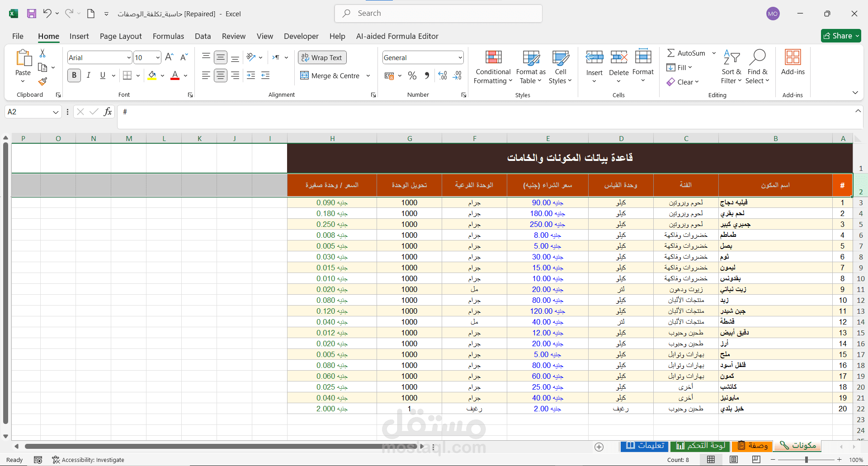Open Sort & Filter button

coord(731,67)
